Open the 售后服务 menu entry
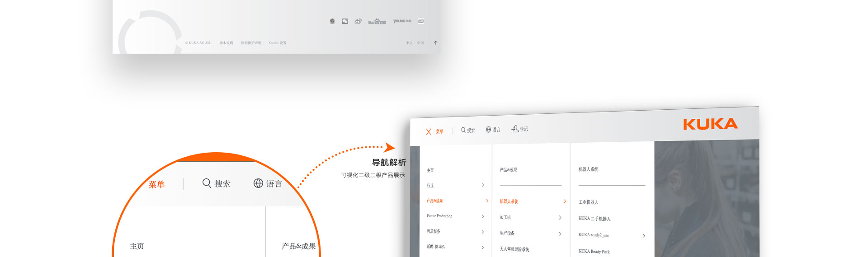 click(434, 231)
